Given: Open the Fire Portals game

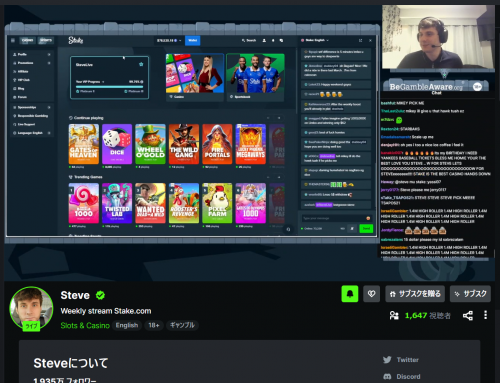Looking at the screenshot, I should coord(217,144).
